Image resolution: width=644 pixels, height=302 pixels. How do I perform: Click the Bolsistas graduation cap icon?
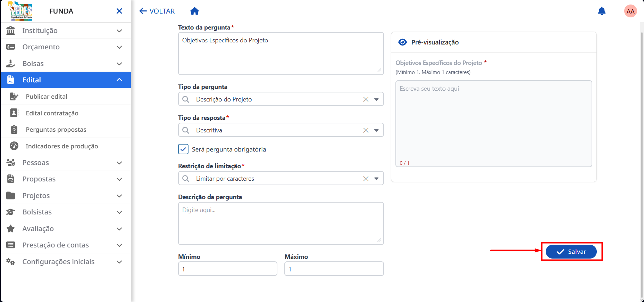coord(11,212)
